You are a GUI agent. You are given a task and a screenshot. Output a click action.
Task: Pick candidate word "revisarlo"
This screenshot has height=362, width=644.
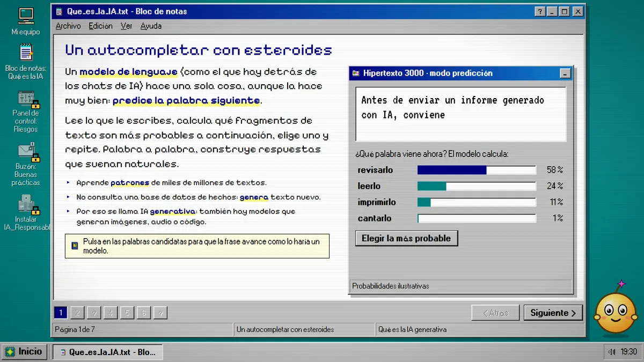coord(375,170)
